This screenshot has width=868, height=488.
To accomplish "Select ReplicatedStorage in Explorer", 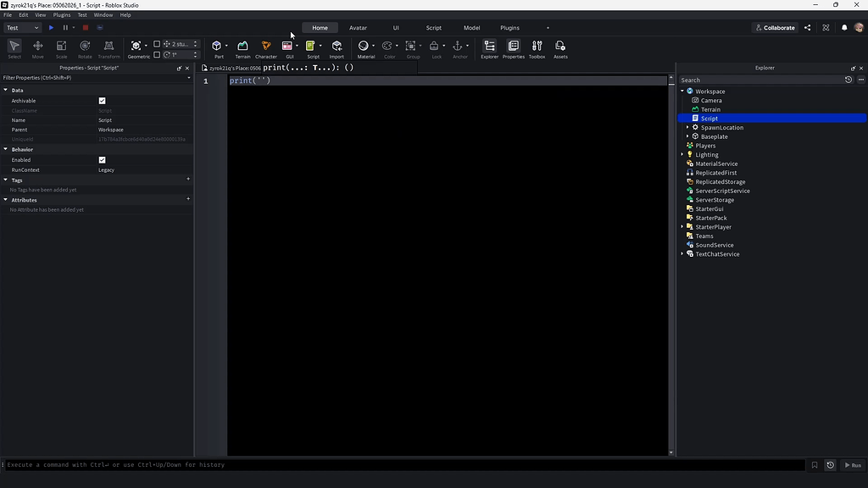I will tap(721, 181).
